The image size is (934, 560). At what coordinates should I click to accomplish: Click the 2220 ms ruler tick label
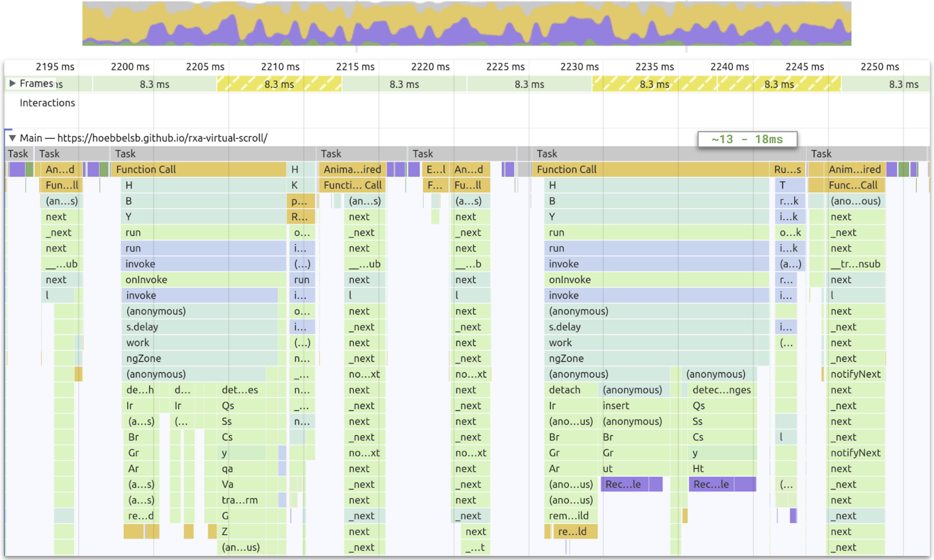(430, 67)
